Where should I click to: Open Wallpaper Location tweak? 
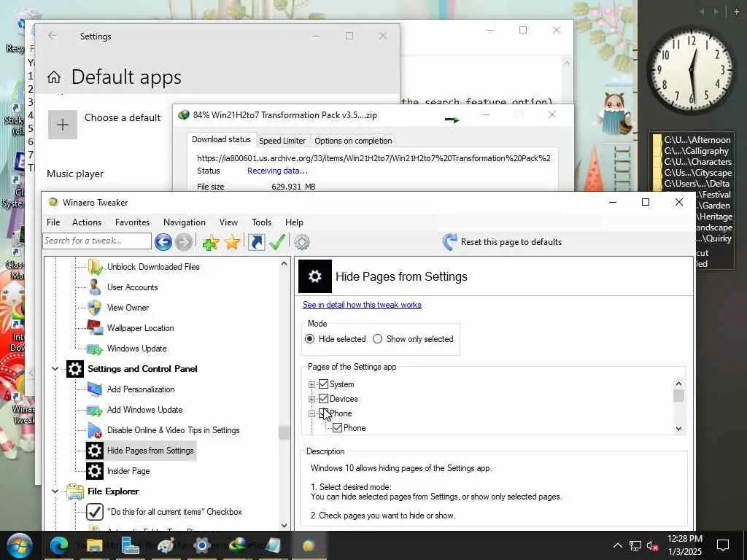pyautogui.click(x=140, y=328)
